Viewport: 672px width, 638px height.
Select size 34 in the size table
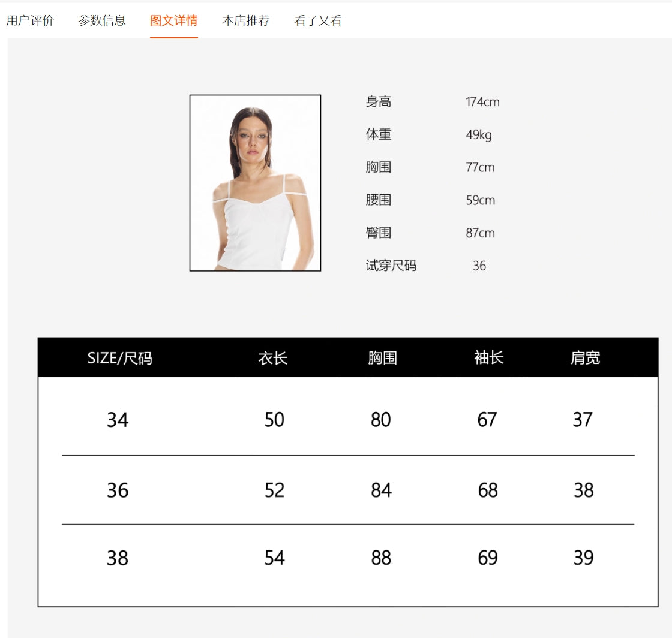pyautogui.click(x=118, y=420)
